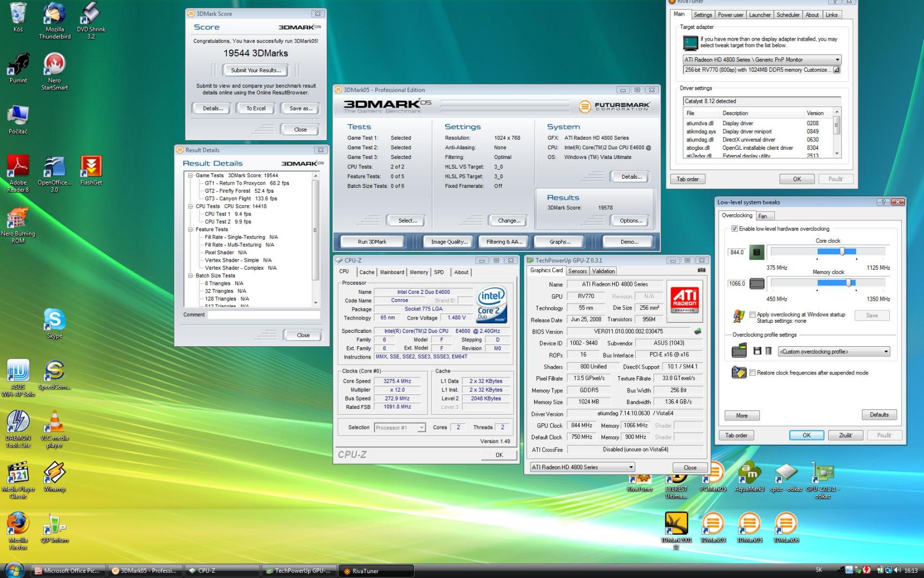Enable Restore clock frequencies after suspended mode

tap(752, 372)
